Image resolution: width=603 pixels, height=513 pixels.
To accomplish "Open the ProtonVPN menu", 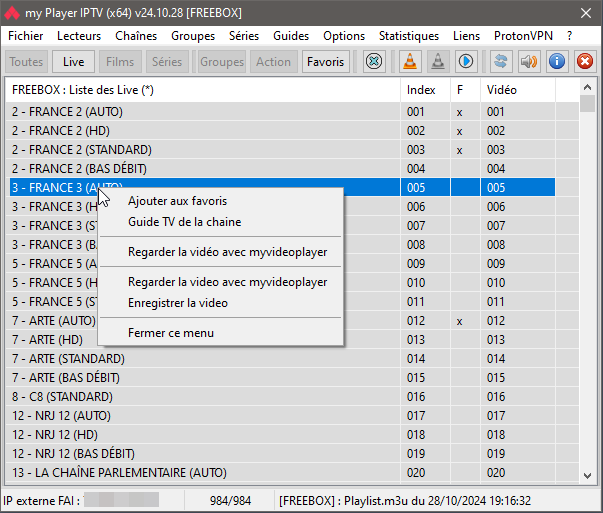I will click(523, 36).
